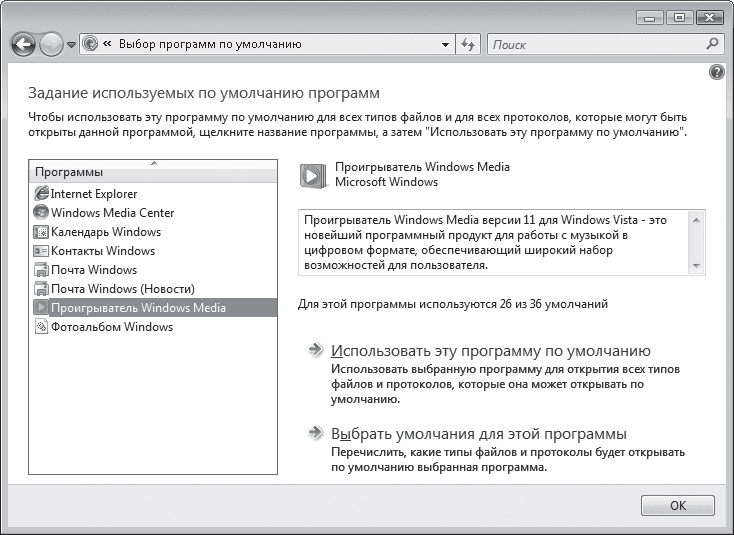Click in the Поиск search field
Viewport: 734px width, 535px height.
pos(595,45)
